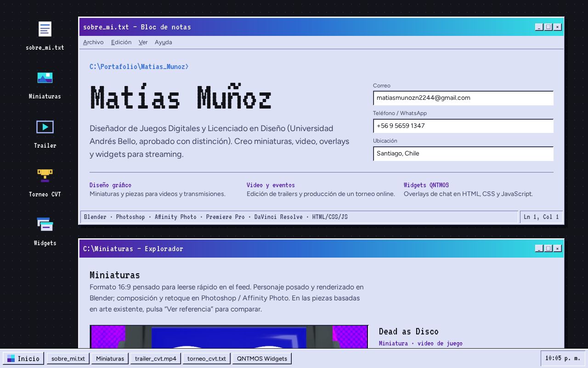Minimize the Miniaturas Explorador window

539,249
